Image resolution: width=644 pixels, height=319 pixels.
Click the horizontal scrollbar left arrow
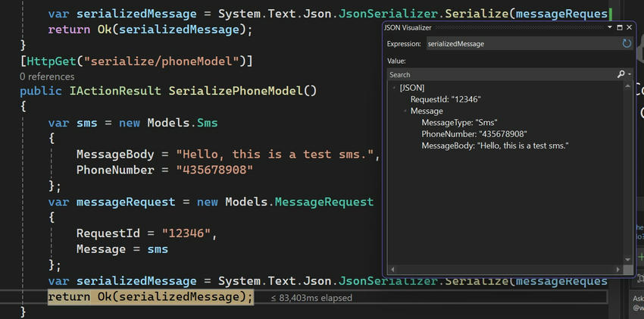tap(392, 270)
